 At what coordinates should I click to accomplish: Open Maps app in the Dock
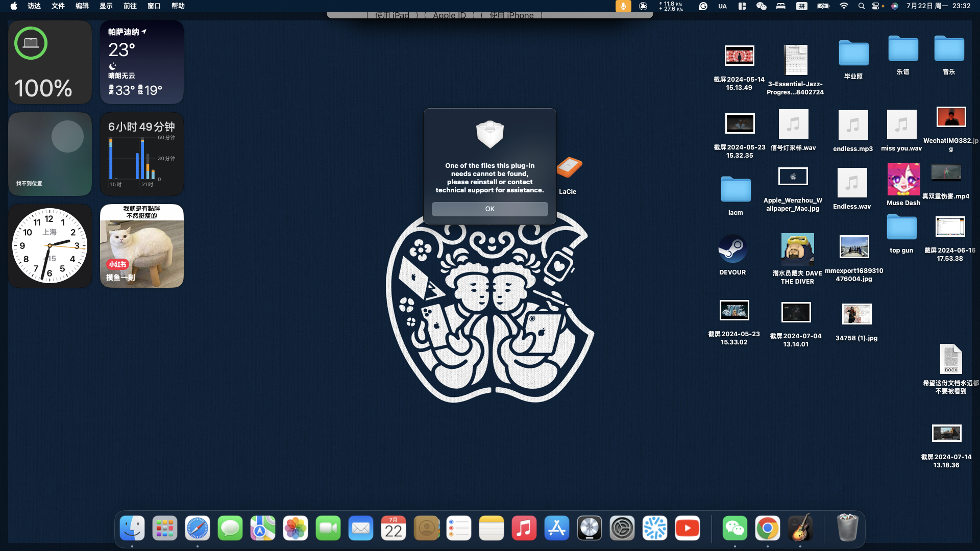263,528
